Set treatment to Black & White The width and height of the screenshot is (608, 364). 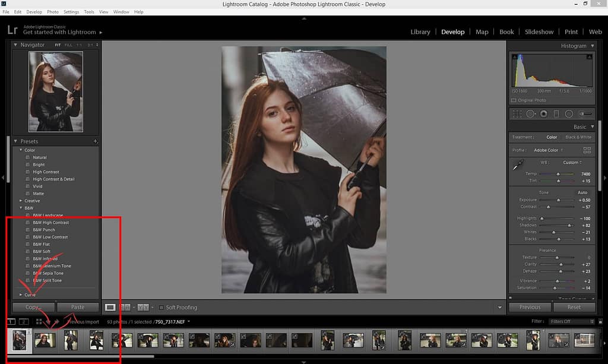(x=578, y=137)
